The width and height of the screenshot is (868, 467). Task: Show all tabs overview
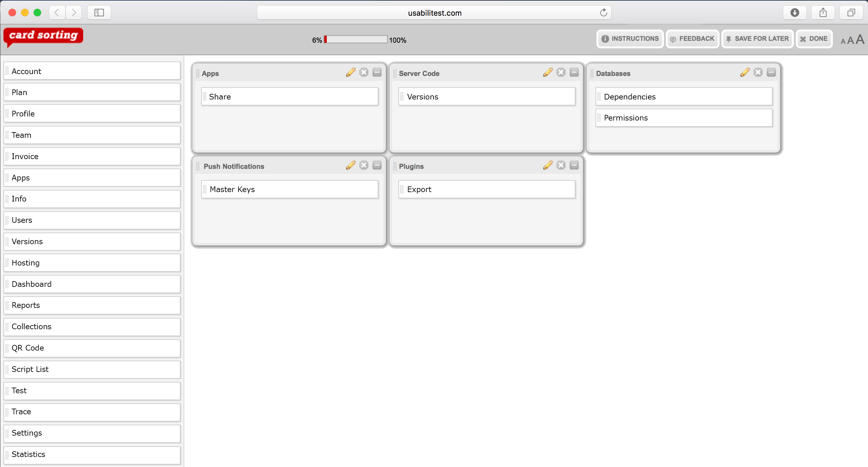851,13
